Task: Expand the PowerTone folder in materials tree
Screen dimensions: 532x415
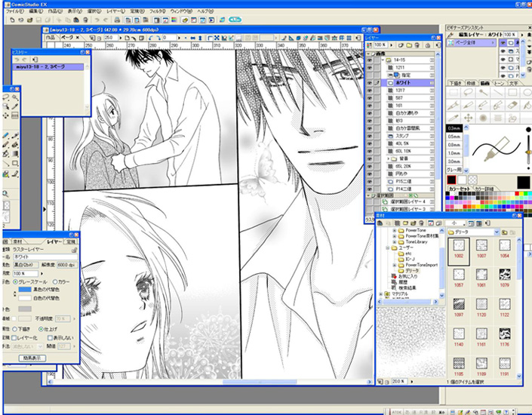Action: 394,230
